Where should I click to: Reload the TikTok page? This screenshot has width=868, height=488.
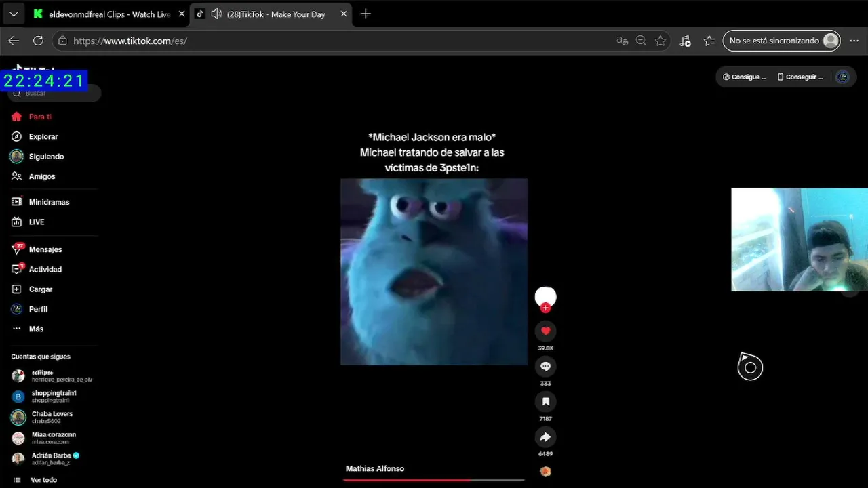38,41
